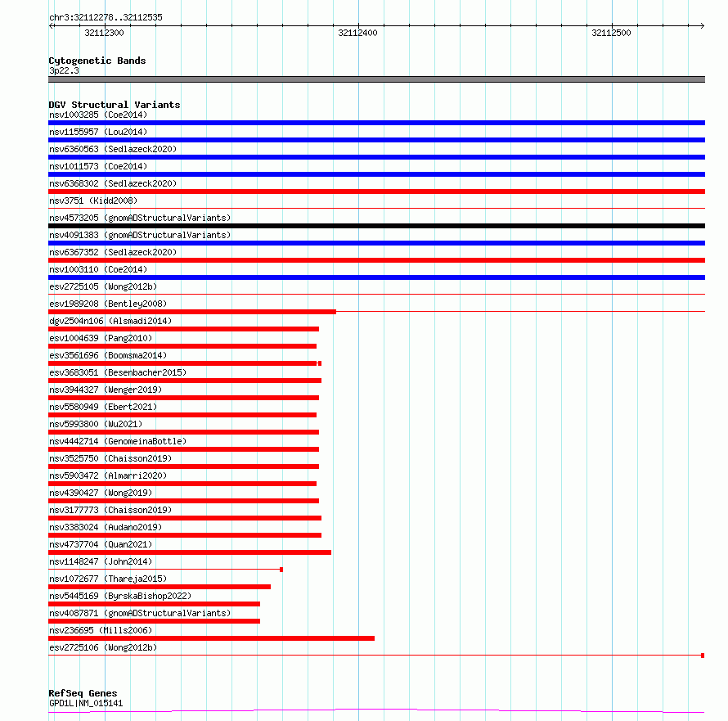Select the black bar under nsv4573205
The height and width of the screenshot is (721, 728).
pyautogui.click(x=376, y=226)
